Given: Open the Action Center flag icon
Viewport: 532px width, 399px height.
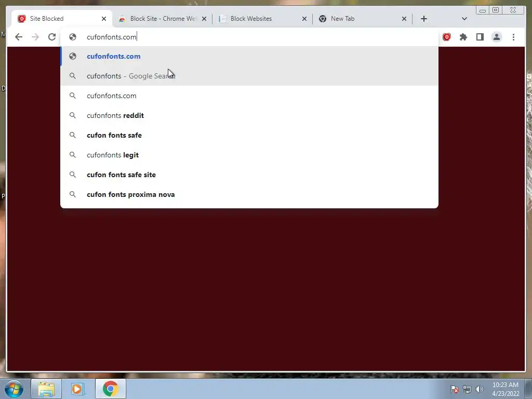Looking at the screenshot, I should click(455, 389).
